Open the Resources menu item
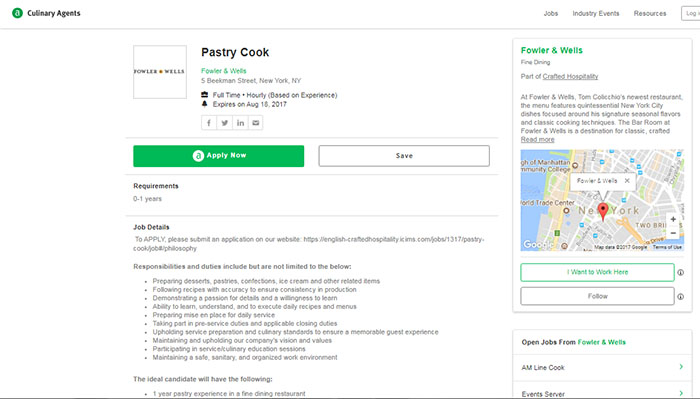 click(650, 13)
